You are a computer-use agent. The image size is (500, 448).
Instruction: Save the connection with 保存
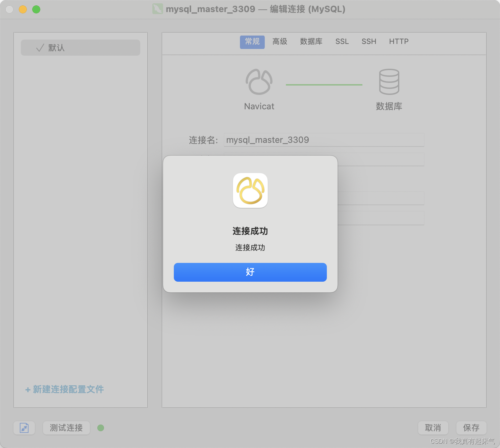coord(471,428)
